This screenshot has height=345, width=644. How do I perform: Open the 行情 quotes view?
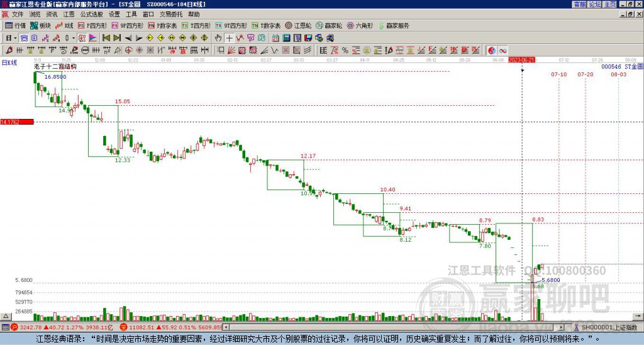coord(16,25)
